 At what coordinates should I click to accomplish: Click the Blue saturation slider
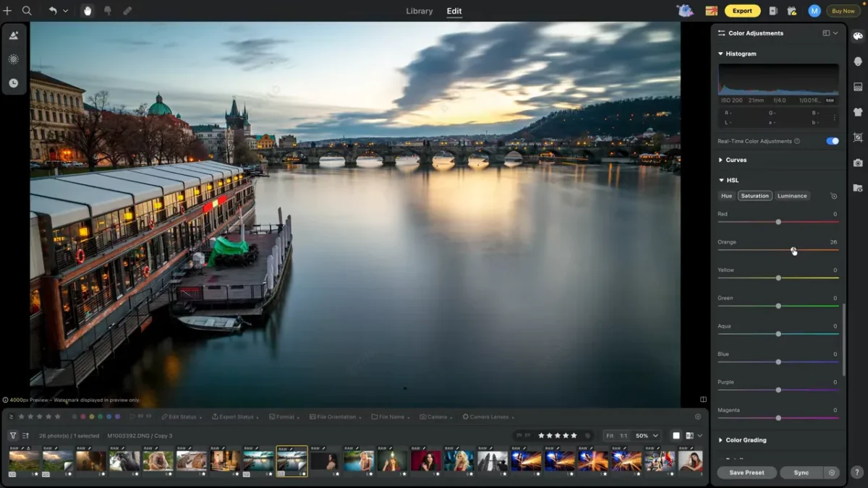[x=778, y=361]
